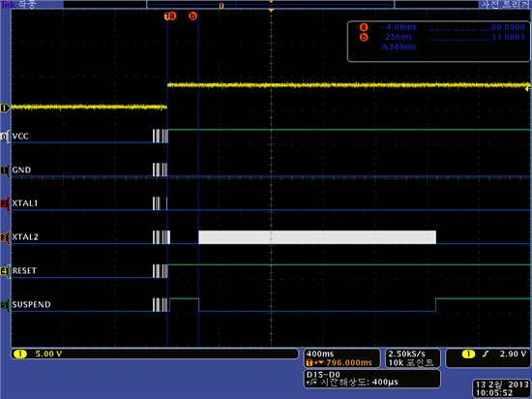This screenshot has width=532, height=399.
Task: Click the XTAL2 white activity burst
Action: (317, 237)
